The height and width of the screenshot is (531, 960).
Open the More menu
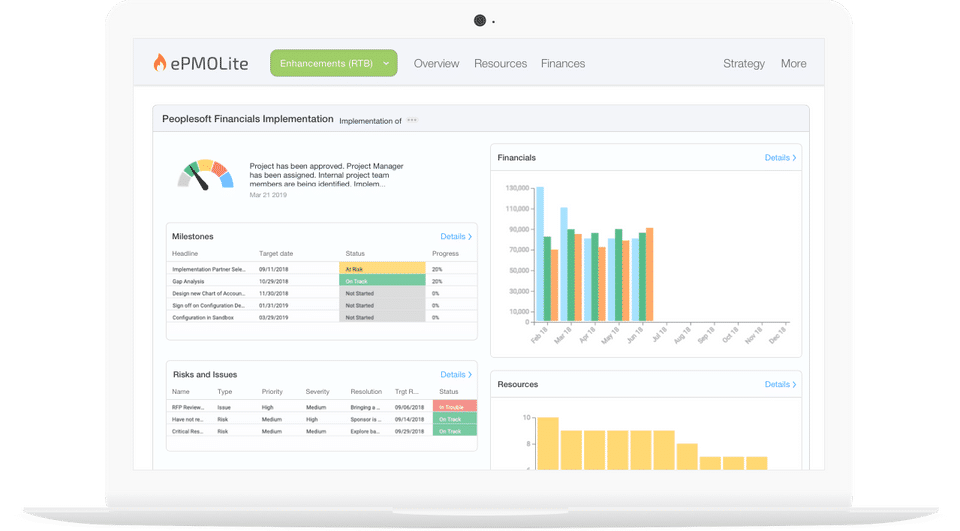pyautogui.click(x=793, y=64)
